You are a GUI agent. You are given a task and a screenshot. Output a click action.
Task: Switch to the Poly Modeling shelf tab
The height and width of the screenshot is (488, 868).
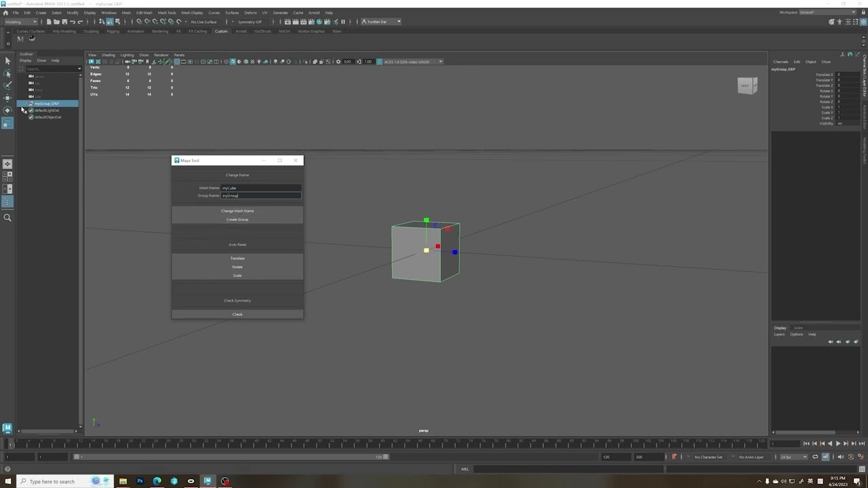pos(64,31)
